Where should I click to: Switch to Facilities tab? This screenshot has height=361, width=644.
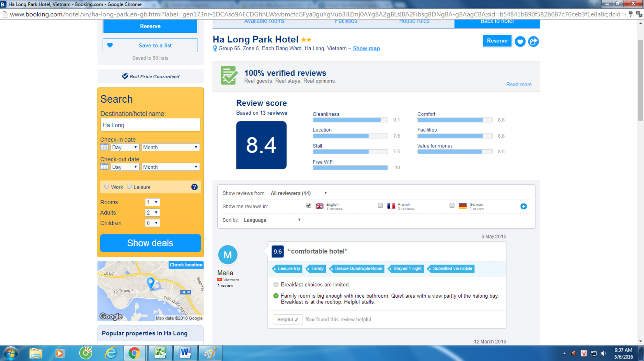coord(346,23)
